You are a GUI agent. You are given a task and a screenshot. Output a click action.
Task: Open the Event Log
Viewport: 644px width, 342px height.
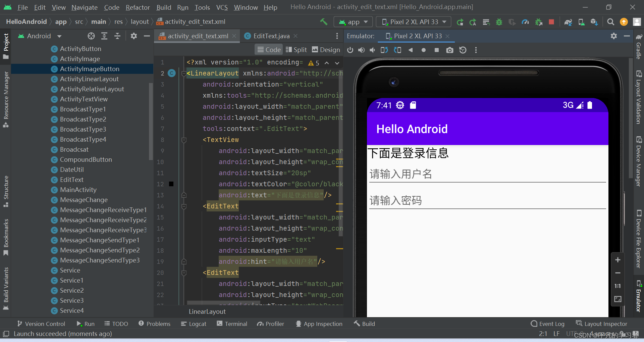548,324
